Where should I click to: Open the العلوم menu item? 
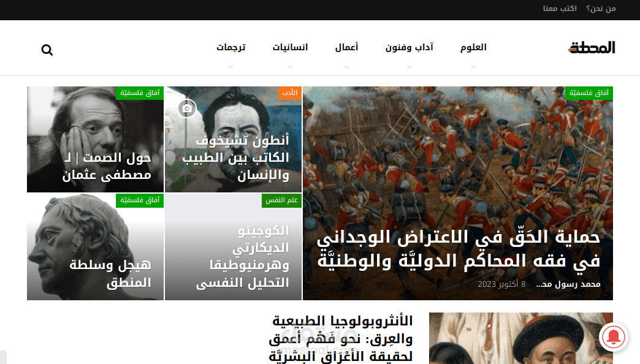click(473, 47)
